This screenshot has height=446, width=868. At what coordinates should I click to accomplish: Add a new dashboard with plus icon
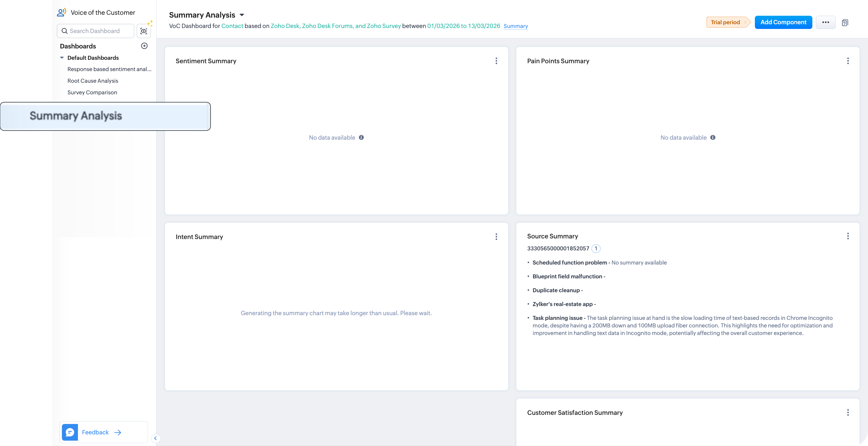(144, 46)
